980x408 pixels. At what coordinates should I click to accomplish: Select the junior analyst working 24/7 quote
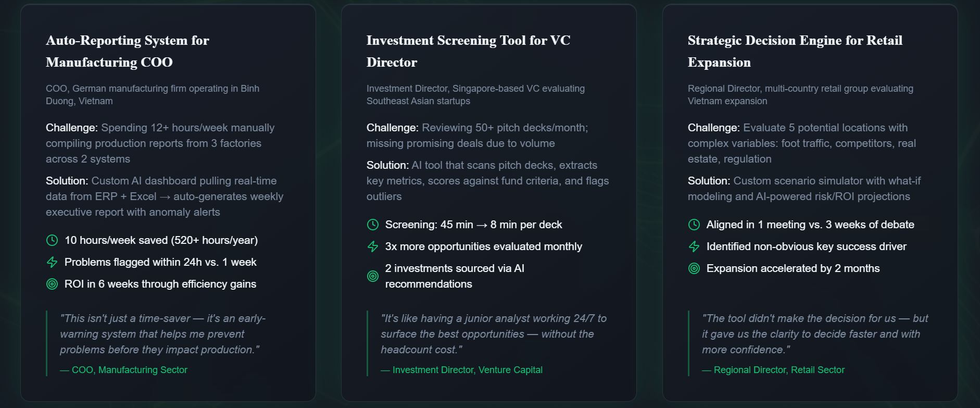click(x=493, y=334)
